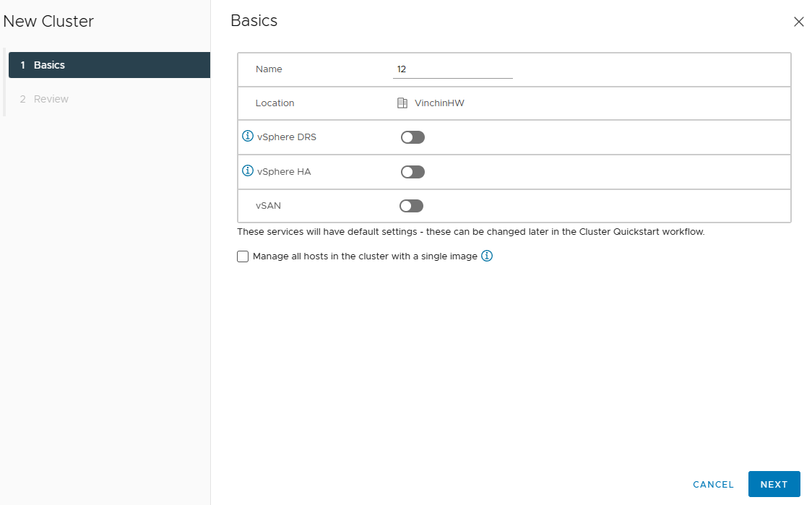Click the Name label
The image size is (812, 505).
(x=269, y=69)
